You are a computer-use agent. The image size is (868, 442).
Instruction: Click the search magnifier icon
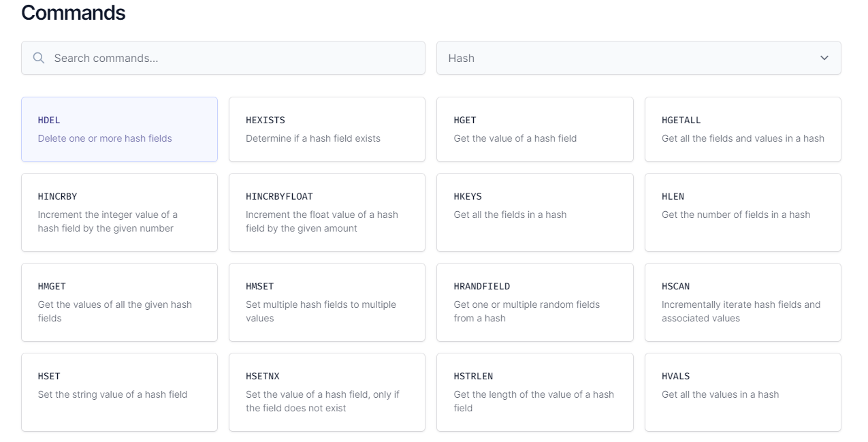[x=39, y=59]
